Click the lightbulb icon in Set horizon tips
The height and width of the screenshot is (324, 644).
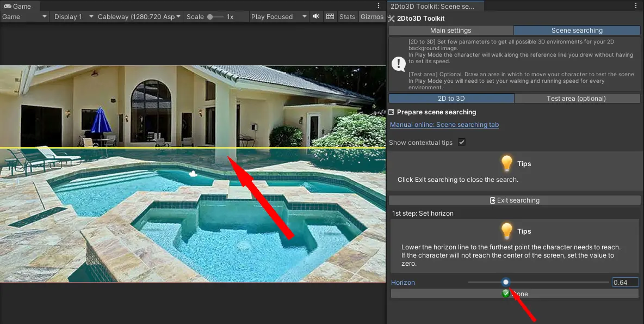(x=506, y=231)
